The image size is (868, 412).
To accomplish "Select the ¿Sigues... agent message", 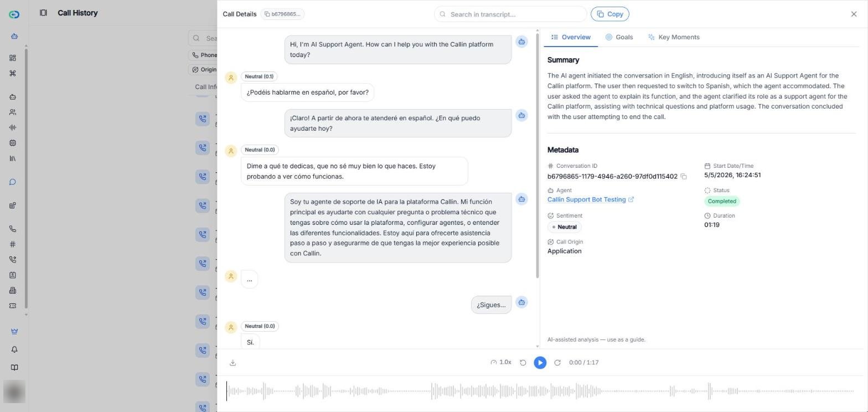I will pos(491,305).
